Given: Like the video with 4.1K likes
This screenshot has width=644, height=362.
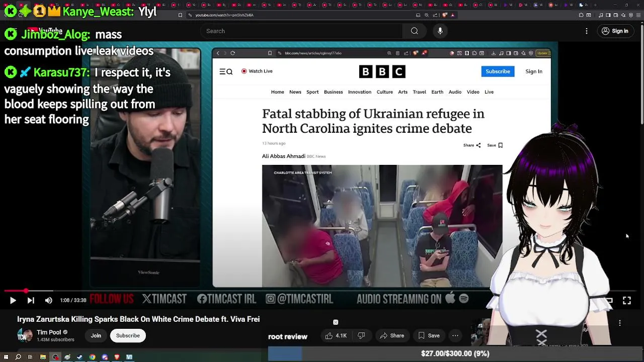Looking at the screenshot, I should point(336,335).
